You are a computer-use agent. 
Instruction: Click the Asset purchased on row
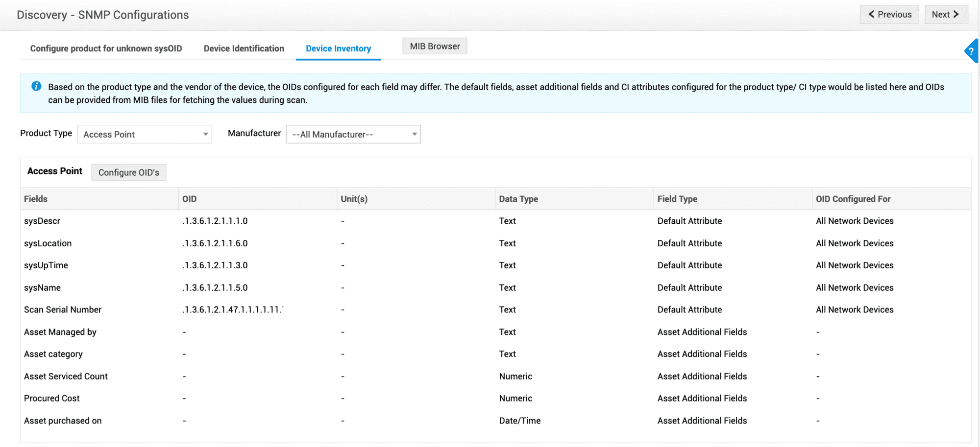click(x=63, y=421)
